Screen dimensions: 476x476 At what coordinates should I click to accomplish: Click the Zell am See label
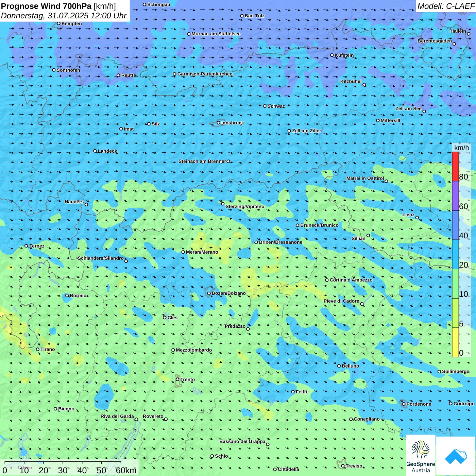tap(408, 108)
